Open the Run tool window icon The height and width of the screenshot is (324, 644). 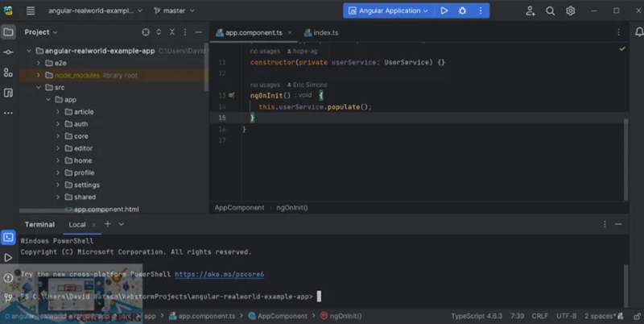[x=8, y=258]
